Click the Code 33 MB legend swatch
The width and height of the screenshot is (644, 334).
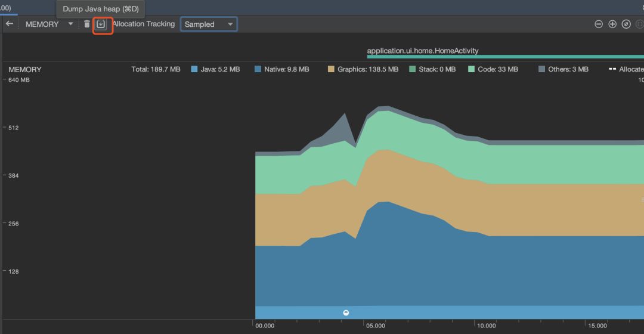(472, 69)
